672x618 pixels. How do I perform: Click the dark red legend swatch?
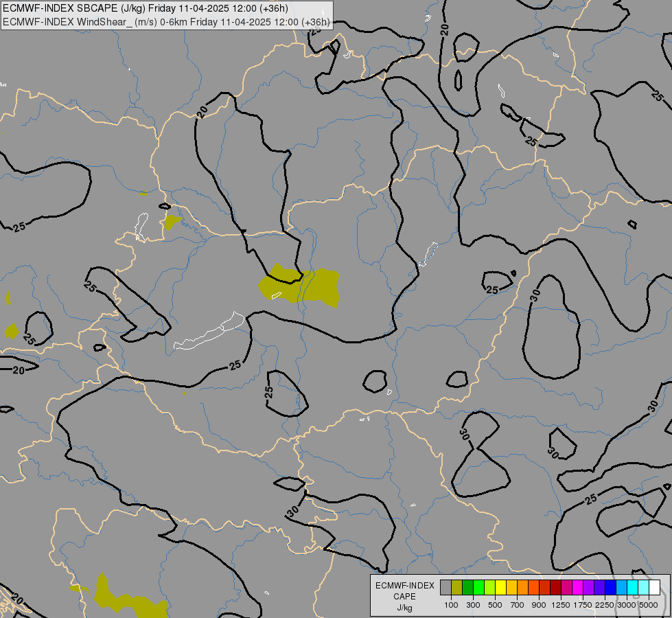point(555,587)
